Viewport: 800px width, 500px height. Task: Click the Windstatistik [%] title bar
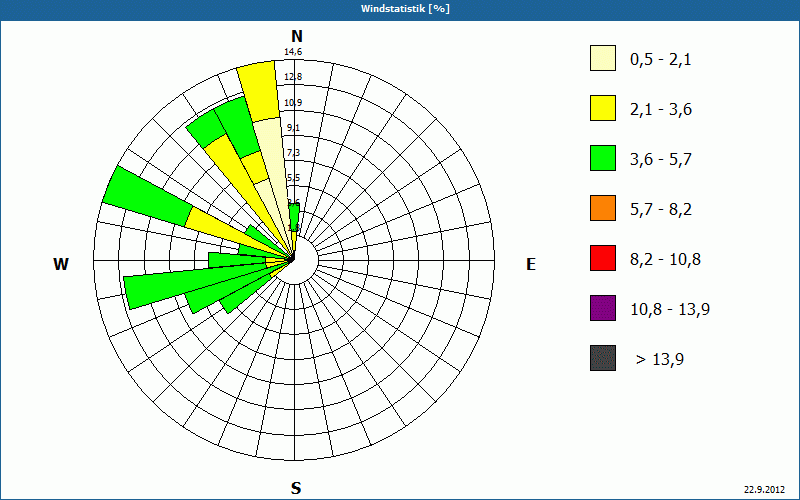[x=400, y=9]
